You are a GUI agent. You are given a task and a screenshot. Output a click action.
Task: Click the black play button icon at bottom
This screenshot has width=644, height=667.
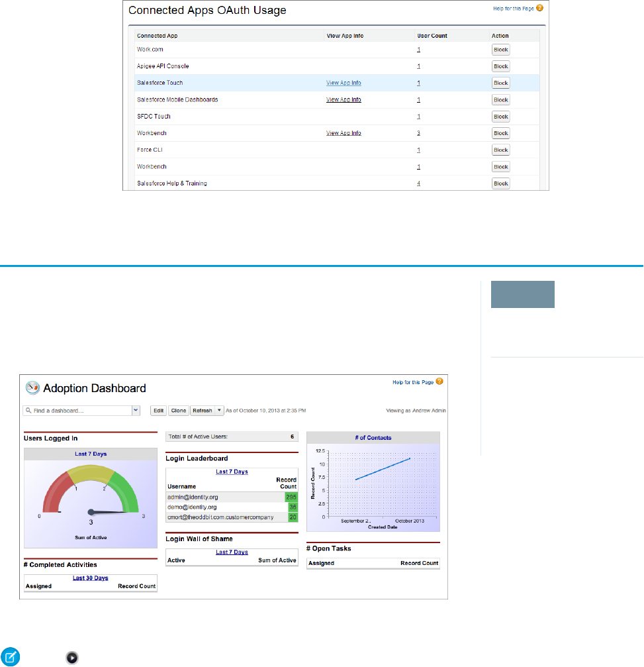click(x=72, y=658)
